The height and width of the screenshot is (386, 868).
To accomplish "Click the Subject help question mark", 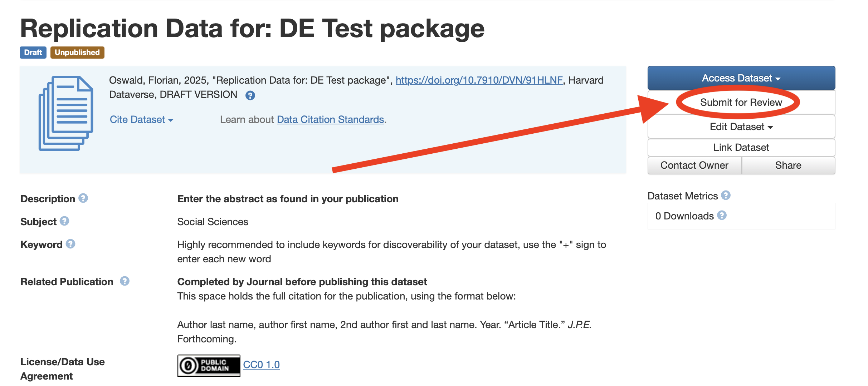I will 64,221.
